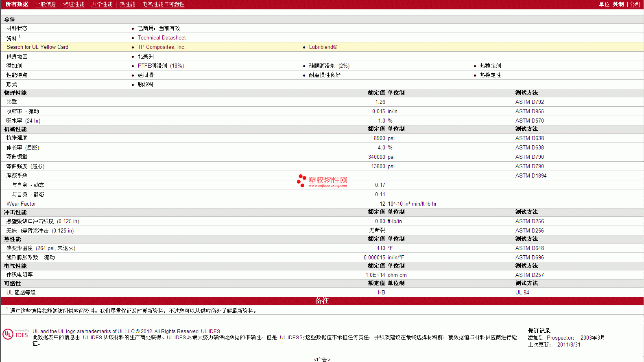Click the 比重 value 1.26

pos(380,102)
